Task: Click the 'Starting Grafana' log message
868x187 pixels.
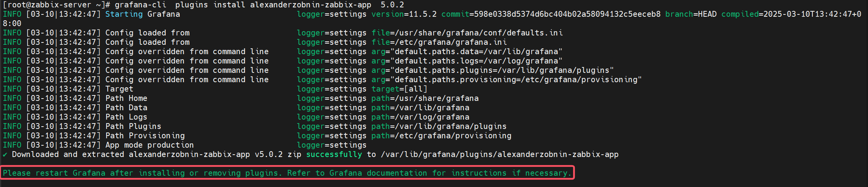Action: 143,14
